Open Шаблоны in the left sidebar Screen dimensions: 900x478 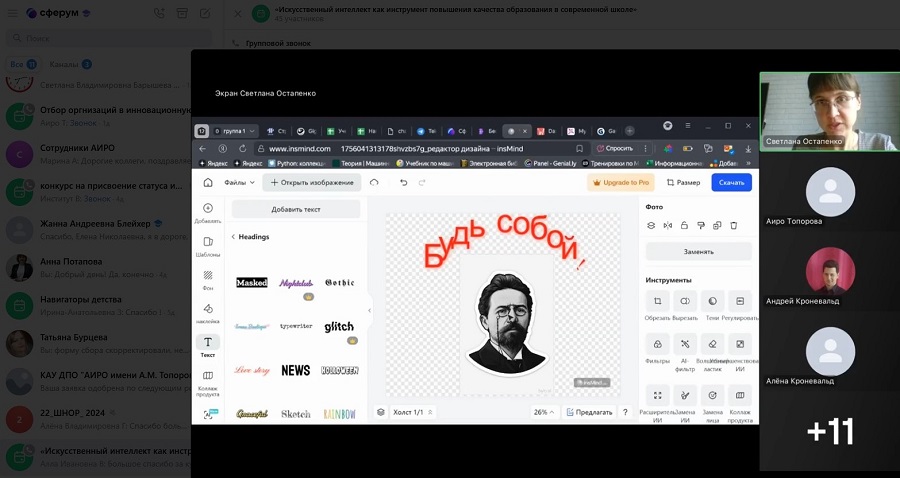click(x=208, y=247)
